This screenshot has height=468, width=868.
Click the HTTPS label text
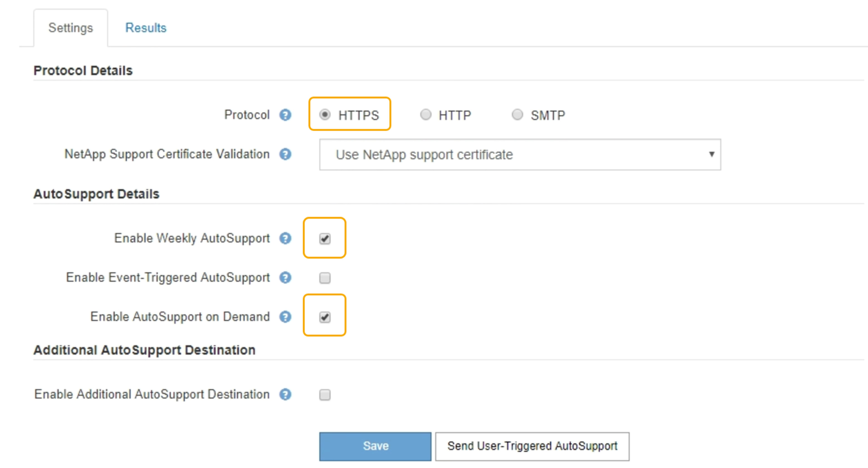(359, 115)
